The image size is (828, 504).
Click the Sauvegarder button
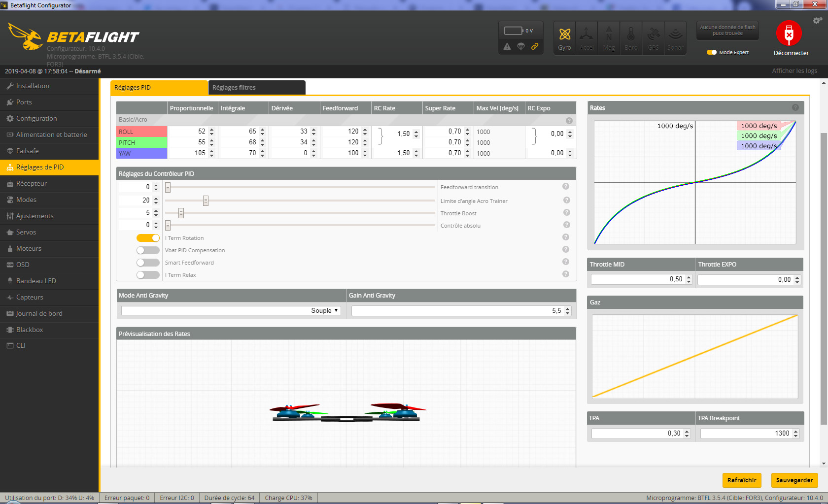coord(794,480)
